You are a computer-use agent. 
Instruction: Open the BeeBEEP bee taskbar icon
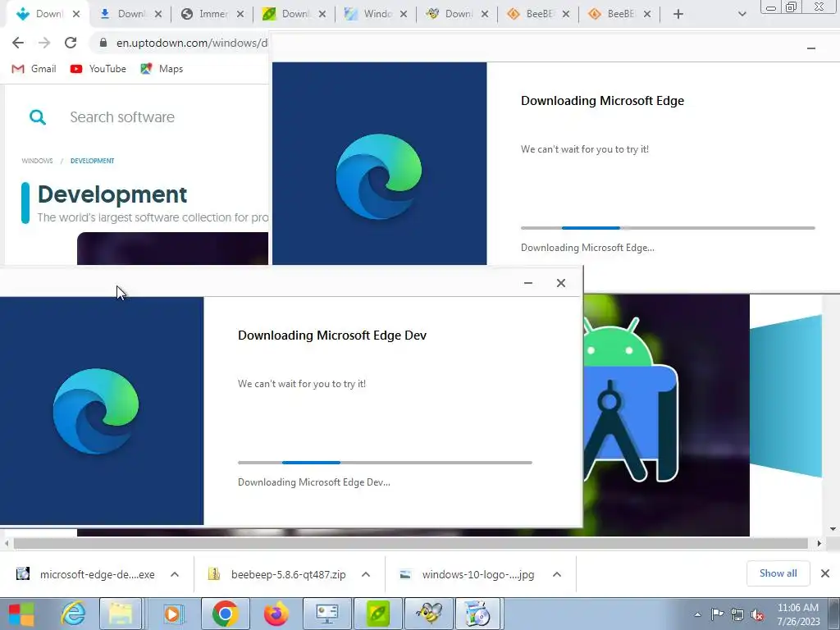[428, 614]
